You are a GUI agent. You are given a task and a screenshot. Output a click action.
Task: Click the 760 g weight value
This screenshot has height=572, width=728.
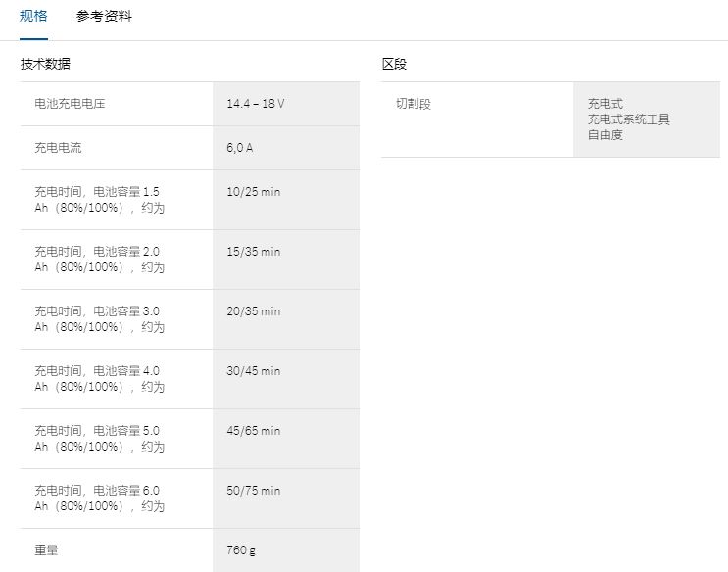[x=241, y=550]
